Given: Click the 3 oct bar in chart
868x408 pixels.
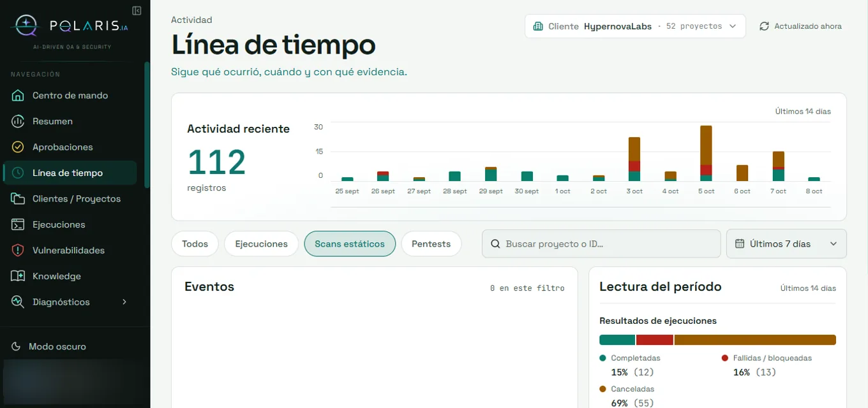Looking at the screenshot, I should 634,159.
